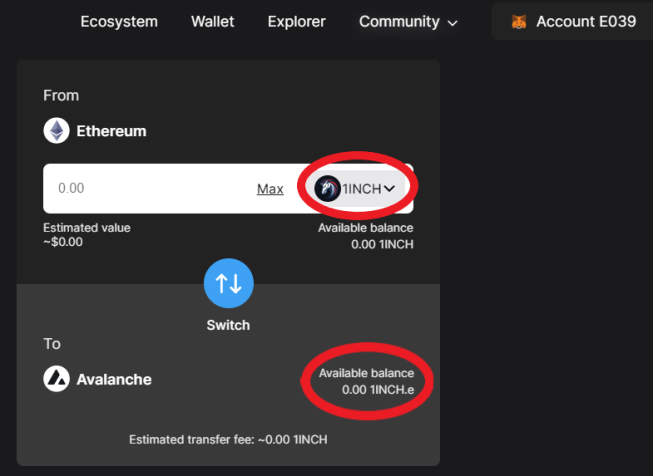
Task: Click the 0.00 1INCH.e available balance
Action: click(378, 390)
